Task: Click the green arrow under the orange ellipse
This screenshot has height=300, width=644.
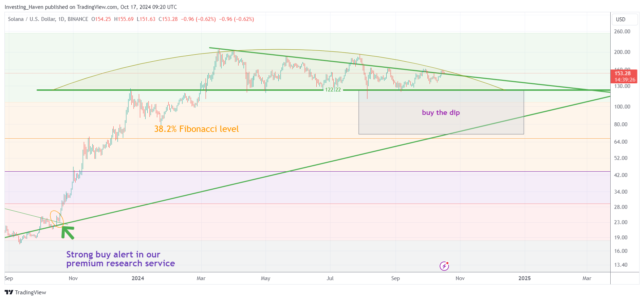Action: coord(67,232)
